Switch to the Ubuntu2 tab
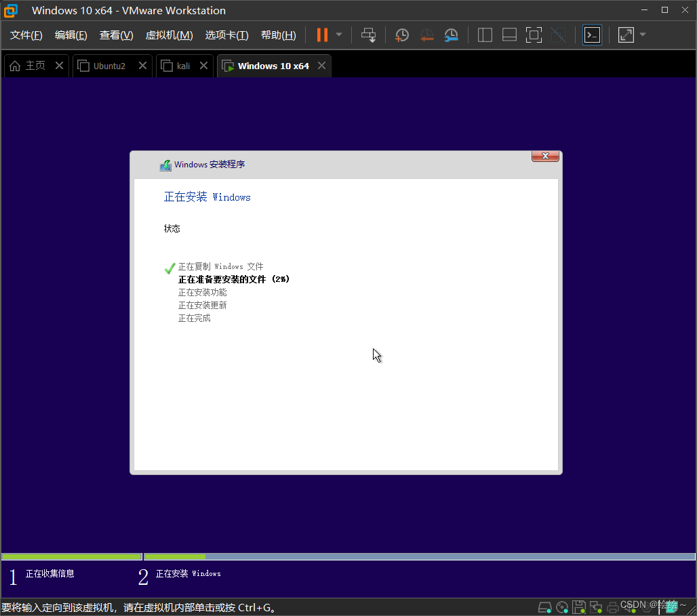Image resolution: width=697 pixels, height=616 pixels. pyautogui.click(x=108, y=66)
